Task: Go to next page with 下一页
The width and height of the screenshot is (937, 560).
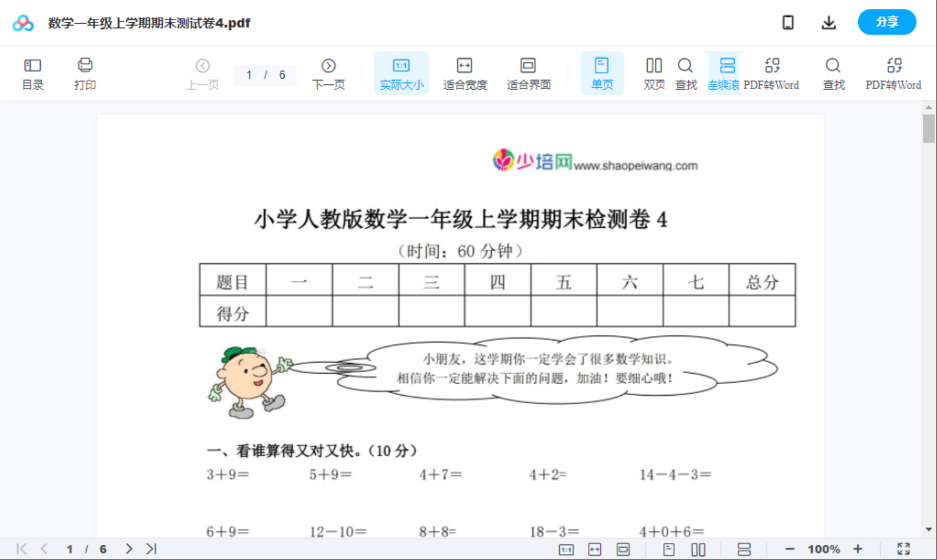Action: tap(328, 73)
